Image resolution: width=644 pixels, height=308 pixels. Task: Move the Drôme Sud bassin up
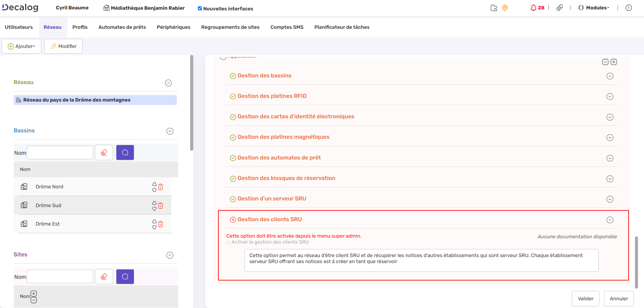[x=154, y=203]
